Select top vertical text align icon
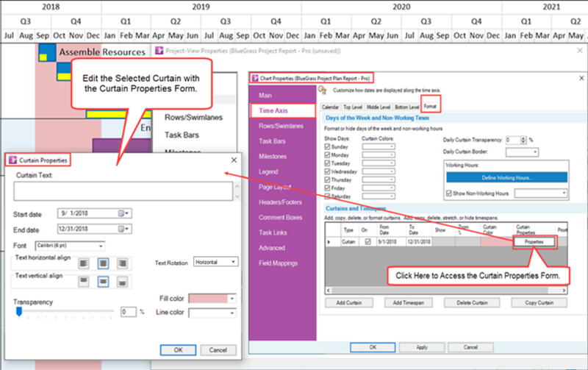Screen dimensions: 588x370 (84, 282)
